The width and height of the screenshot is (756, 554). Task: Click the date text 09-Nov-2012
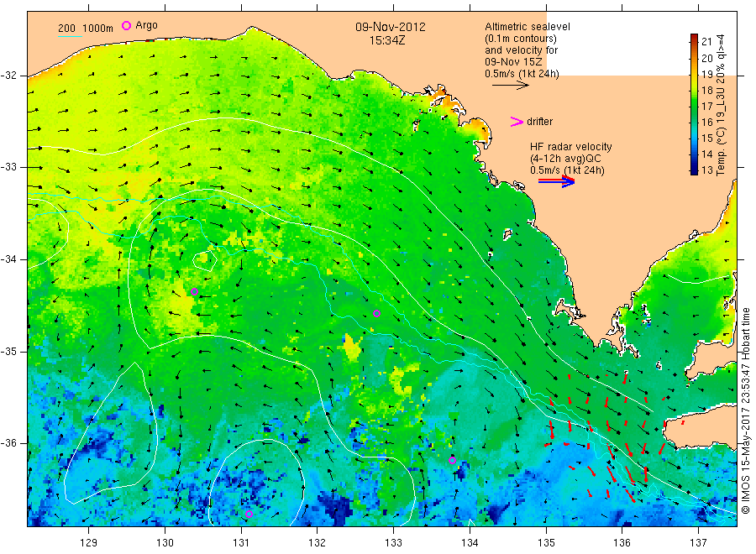(391, 27)
